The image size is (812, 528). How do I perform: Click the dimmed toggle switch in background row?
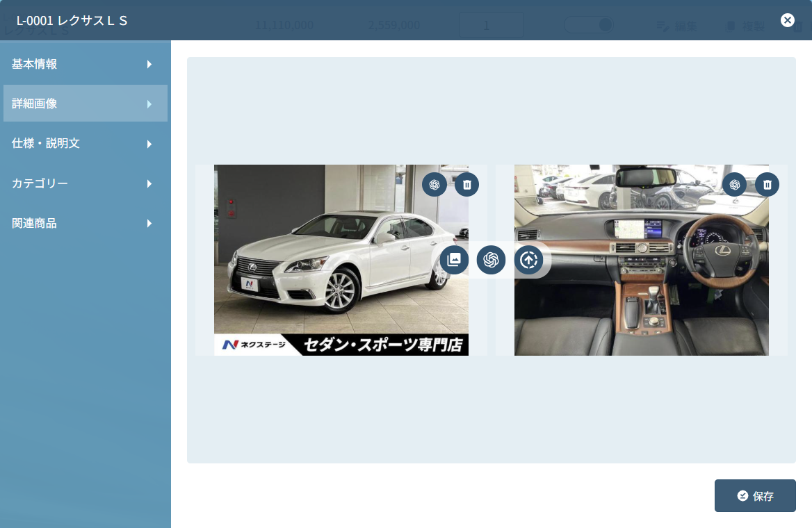(x=589, y=25)
